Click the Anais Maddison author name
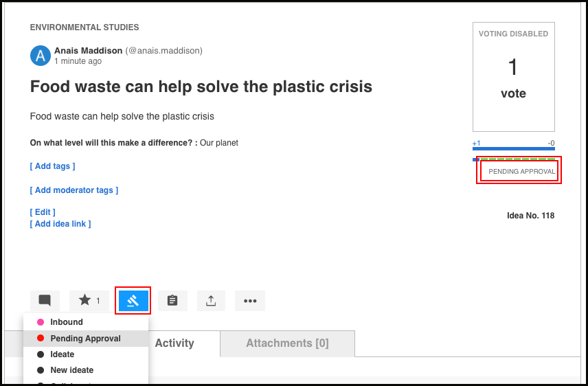588x386 pixels. coord(89,51)
